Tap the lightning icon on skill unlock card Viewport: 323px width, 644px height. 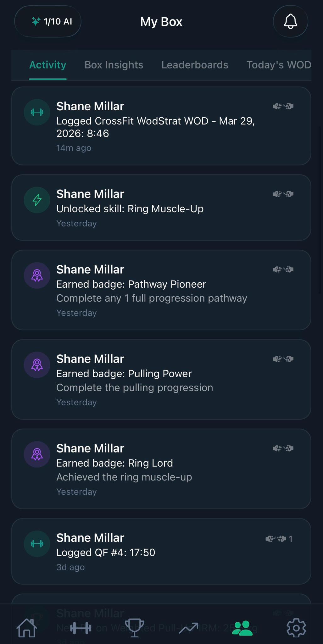[x=37, y=200]
